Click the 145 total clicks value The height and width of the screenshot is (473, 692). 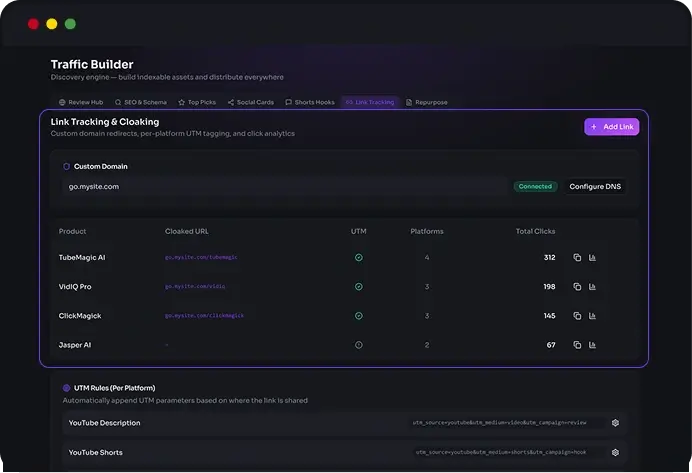pos(549,315)
